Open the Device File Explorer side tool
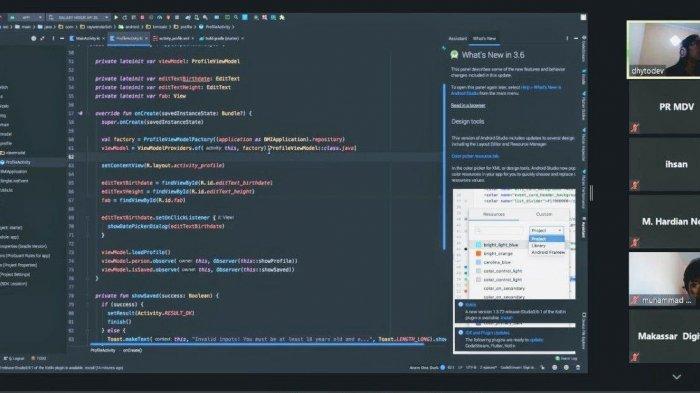The image size is (700, 393). 584,330
